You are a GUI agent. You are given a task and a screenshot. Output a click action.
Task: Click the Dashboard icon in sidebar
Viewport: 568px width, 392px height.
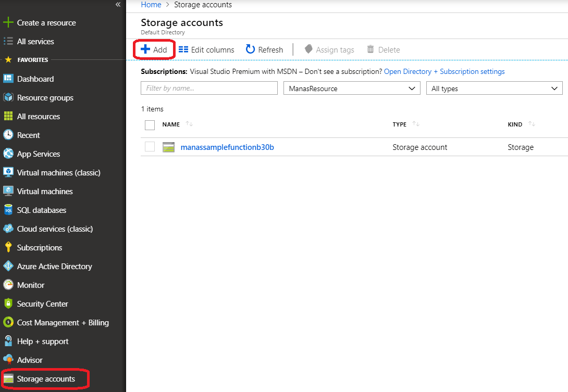8,79
